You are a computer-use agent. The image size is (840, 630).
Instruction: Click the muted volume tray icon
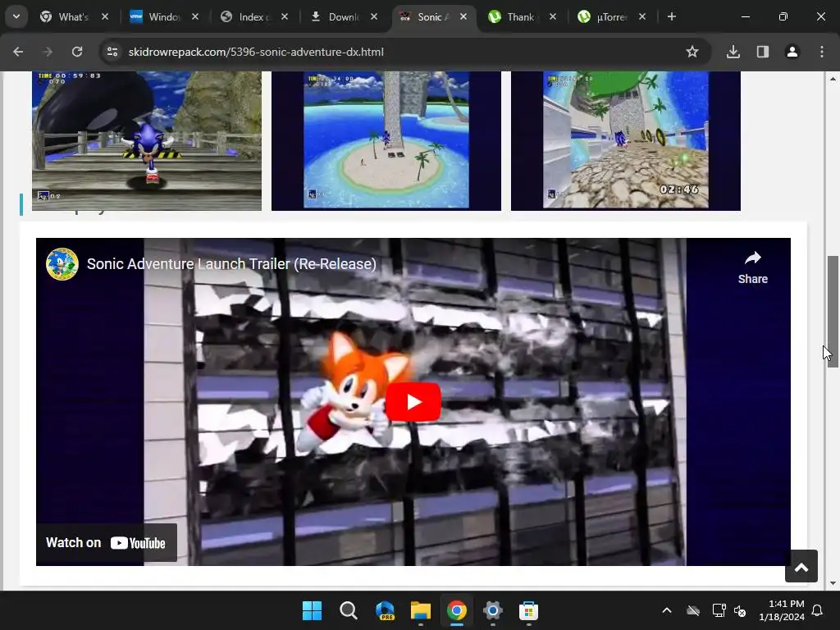(x=740, y=610)
